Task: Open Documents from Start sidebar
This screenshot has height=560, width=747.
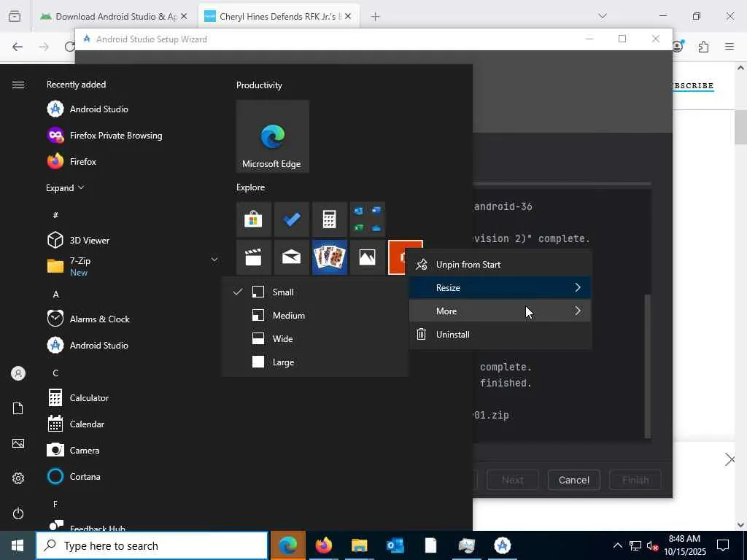Action: [18, 408]
